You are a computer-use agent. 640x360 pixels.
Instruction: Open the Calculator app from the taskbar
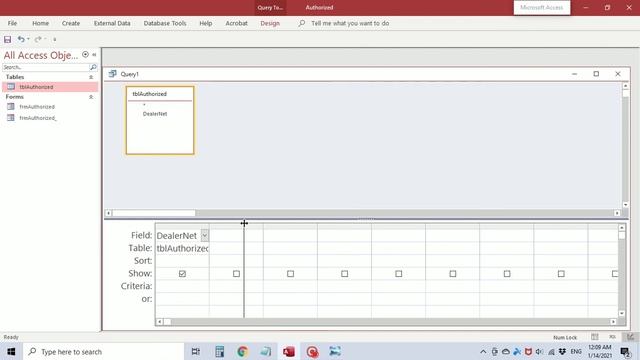(x=219, y=351)
